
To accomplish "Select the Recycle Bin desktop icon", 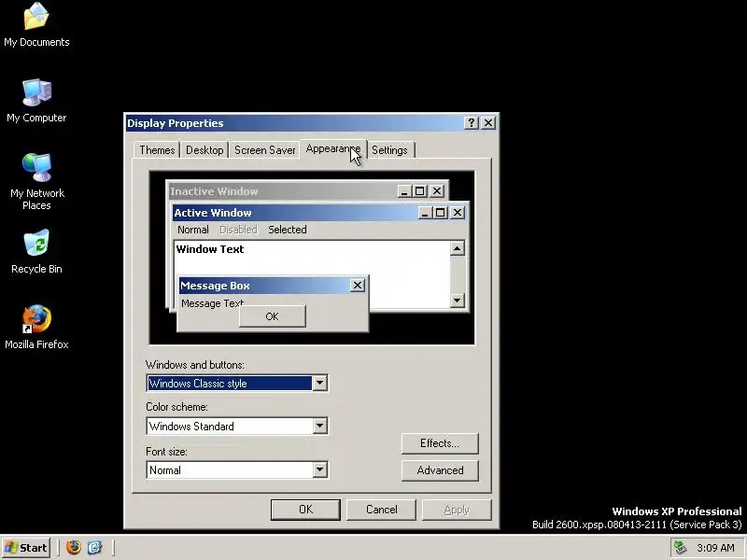I will point(36,251).
